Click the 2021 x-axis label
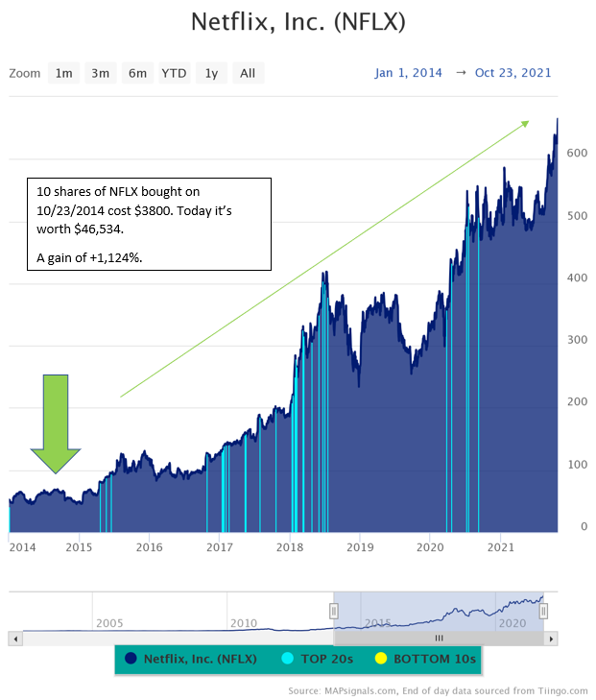The width and height of the screenshot is (596, 700). click(x=501, y=547)
